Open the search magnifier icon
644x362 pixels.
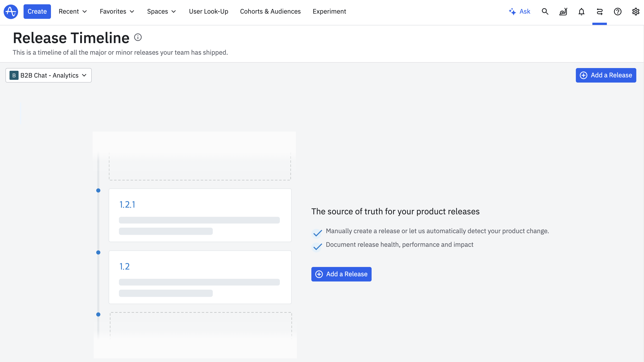[545, 12]
